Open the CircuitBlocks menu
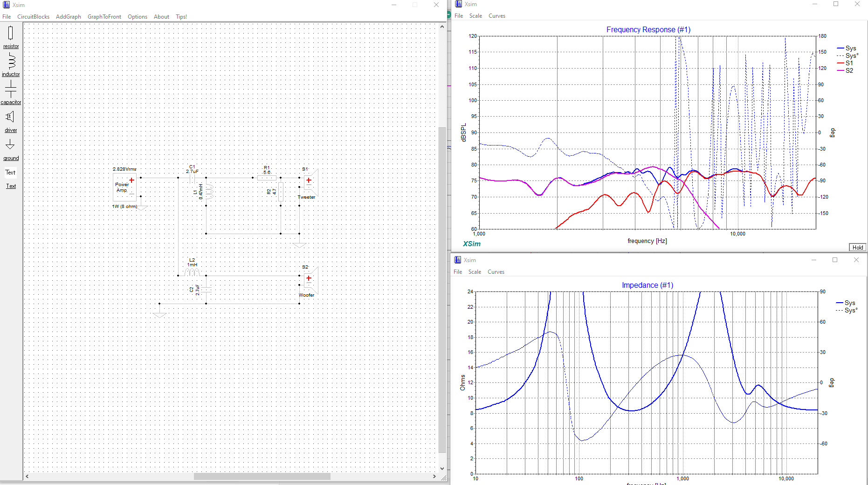This screenshot has height=485, width=868. pos(33,17)
